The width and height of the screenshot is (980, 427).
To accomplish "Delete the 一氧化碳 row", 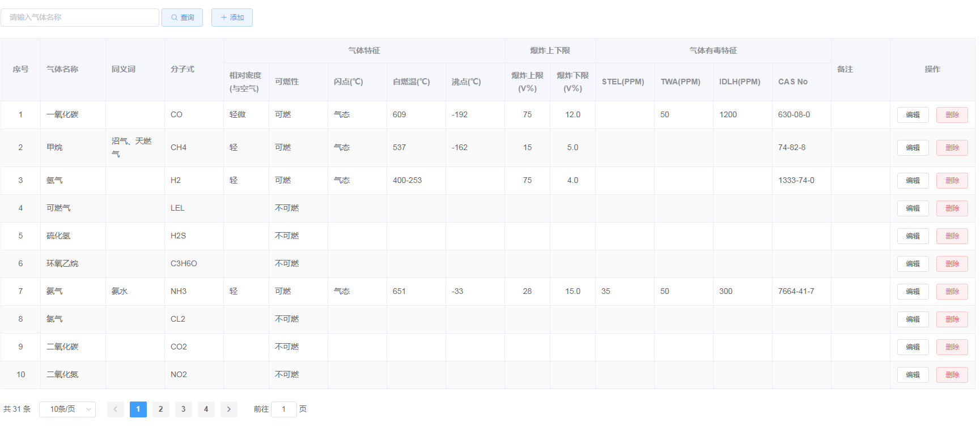I will pos(952,115).
